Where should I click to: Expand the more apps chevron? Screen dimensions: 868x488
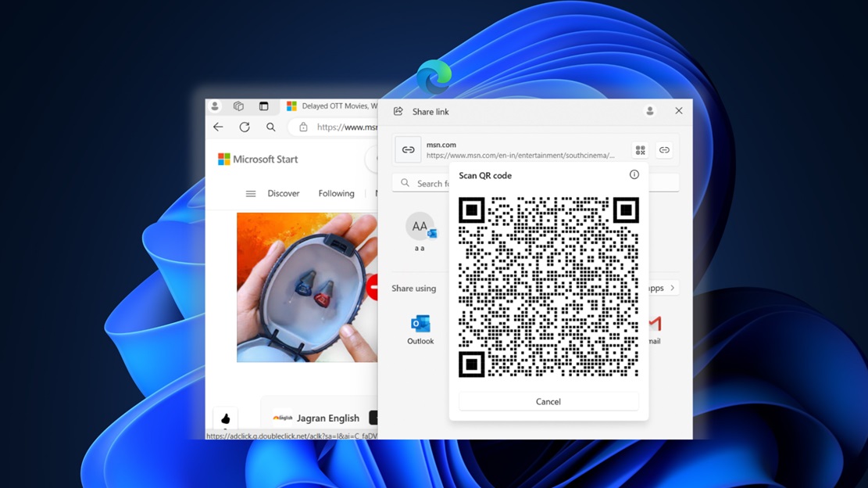[x=672, y=288]
